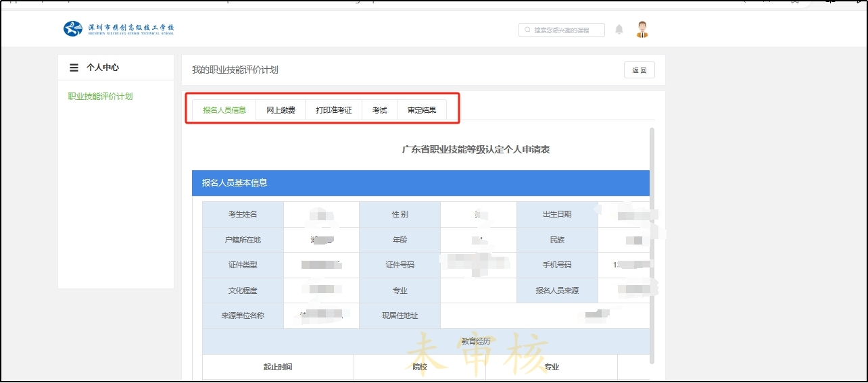Click the 手机号码 label cell
Image resolution: width=868 pixels, height=383 pixels.
click(557, 265)
